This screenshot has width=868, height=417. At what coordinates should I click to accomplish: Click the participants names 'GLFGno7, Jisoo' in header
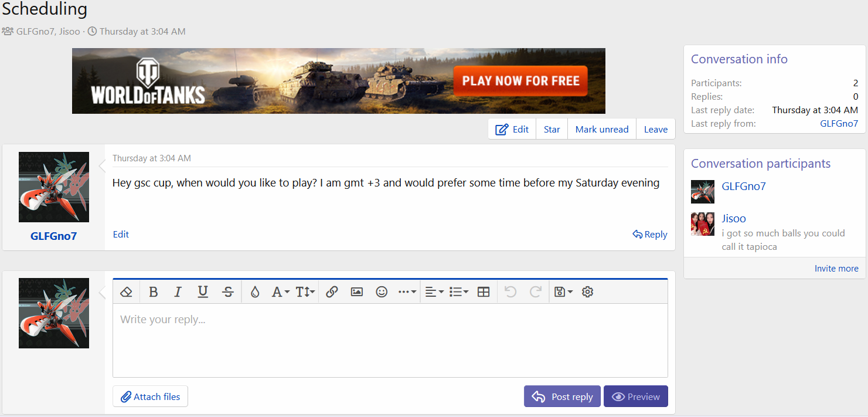coord(48,32)
